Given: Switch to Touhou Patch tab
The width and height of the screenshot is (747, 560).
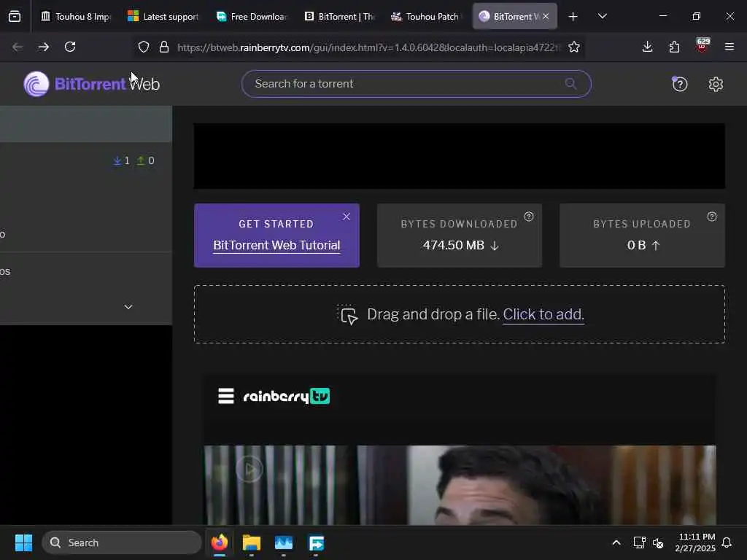Looking at the screenshot, I should pos(427,17).
